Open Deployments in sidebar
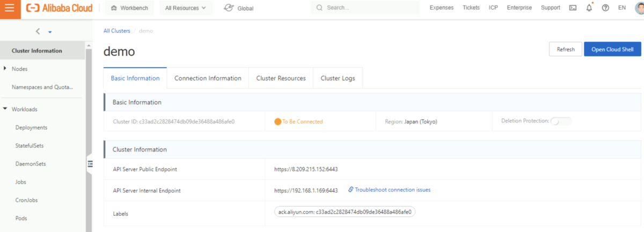The width and height of the screenshot is (644, 232). tap(31, 128)
